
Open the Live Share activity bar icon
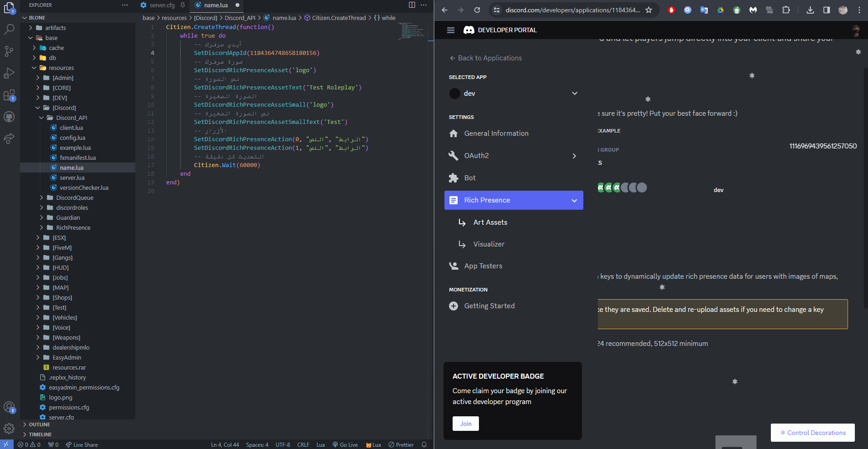(9, 138)
